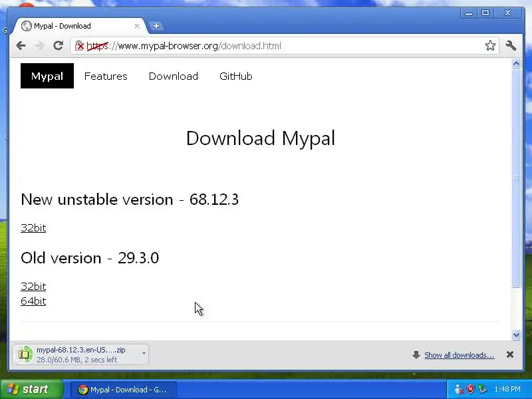Click the vertical scrollbar thumb

[516, 178]
